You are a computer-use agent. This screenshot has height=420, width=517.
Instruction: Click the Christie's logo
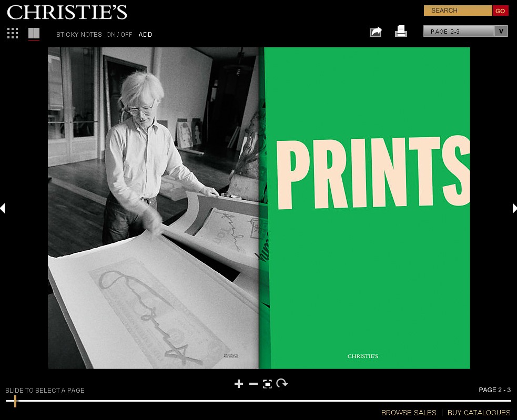(67, 12)
